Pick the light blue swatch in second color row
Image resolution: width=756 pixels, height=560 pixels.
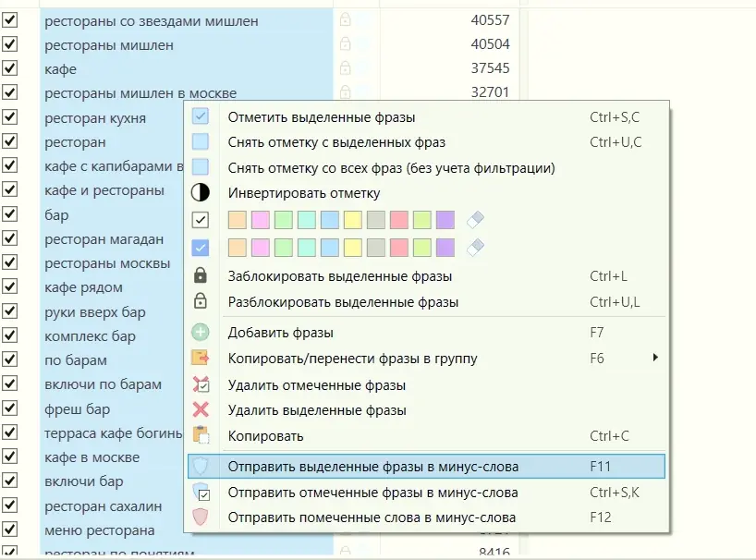click(330, 248)
